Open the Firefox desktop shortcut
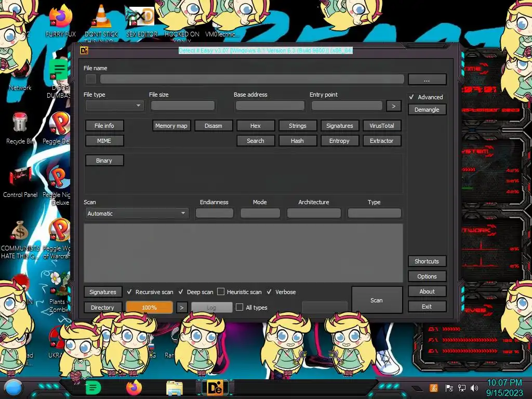The image size is (532, 399). point(61,17)
